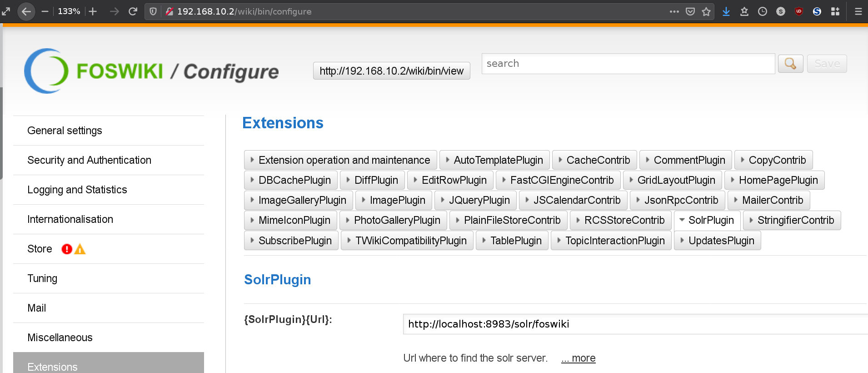Click the uBlock Origin extension icon
868x373 pixels.
(799, 11)
